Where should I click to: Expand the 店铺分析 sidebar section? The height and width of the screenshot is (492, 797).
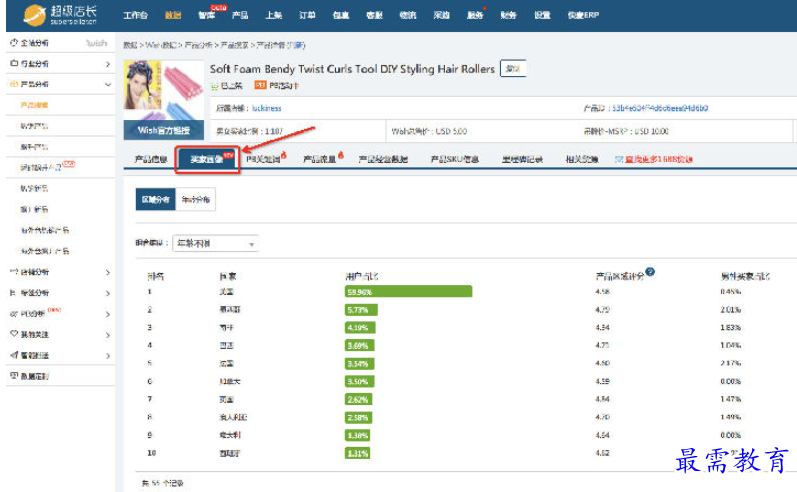tap(108, 272)
